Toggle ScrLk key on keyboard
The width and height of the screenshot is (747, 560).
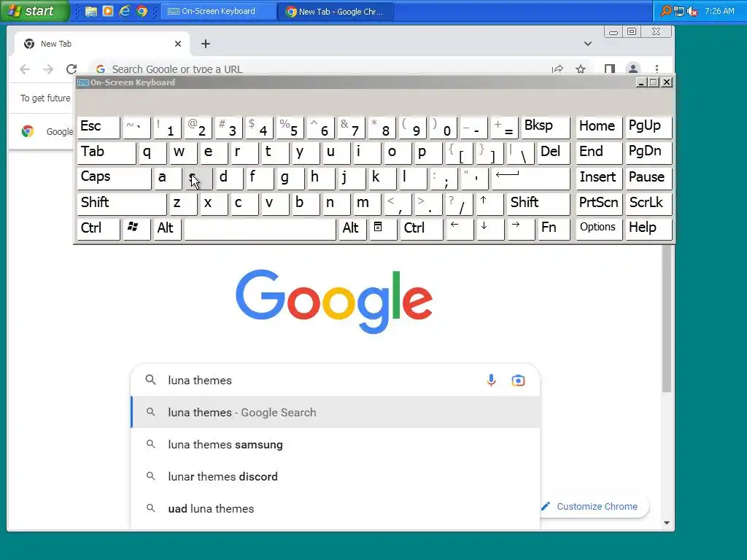[649, 204]
